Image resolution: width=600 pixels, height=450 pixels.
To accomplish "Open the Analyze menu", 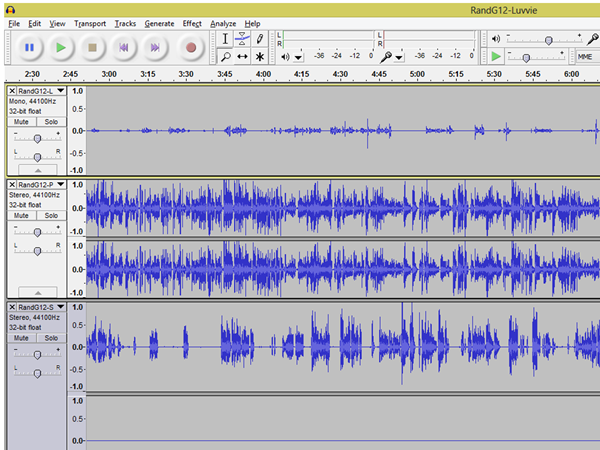I will pyautogui.click(x=223, y=24).
